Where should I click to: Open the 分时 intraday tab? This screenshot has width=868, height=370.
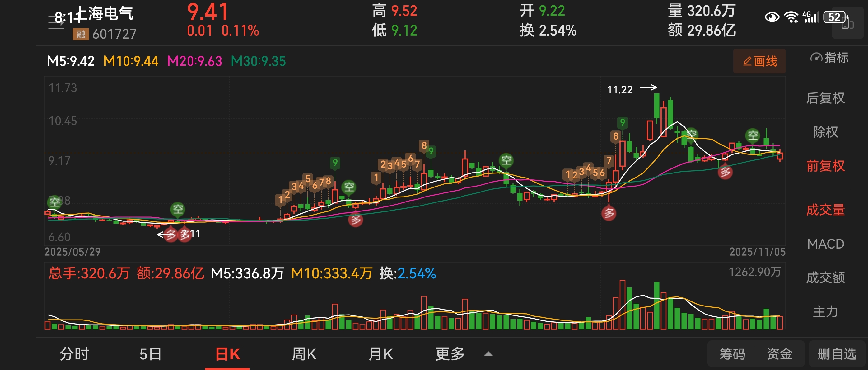pos(74,354)
